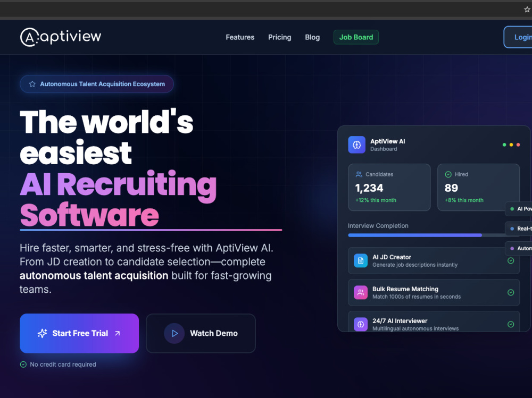The width and height of the screenshot is (532, 398).
Task: Select the AI JD Creator row
Action: tap(434, 261)
